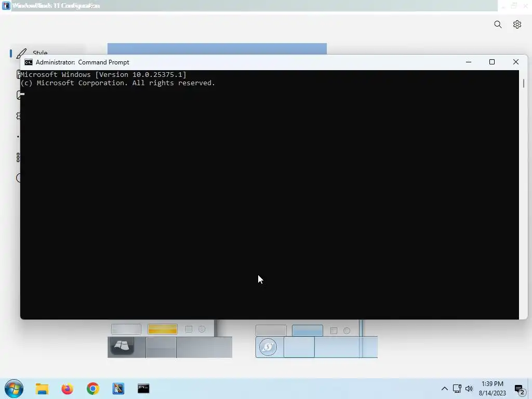Open volume control tray icon
This screenshot has width=532, height=399.
pyautogui.click(x=469, y=389)
